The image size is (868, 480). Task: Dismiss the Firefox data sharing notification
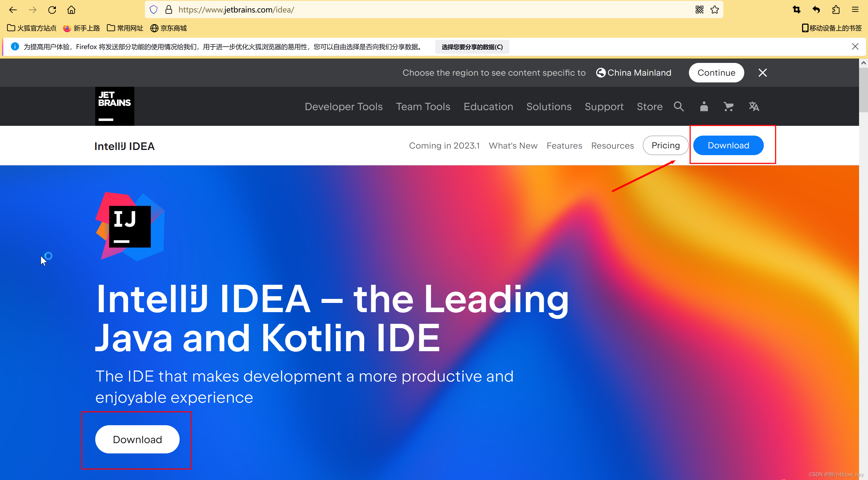tap(855, 46)
